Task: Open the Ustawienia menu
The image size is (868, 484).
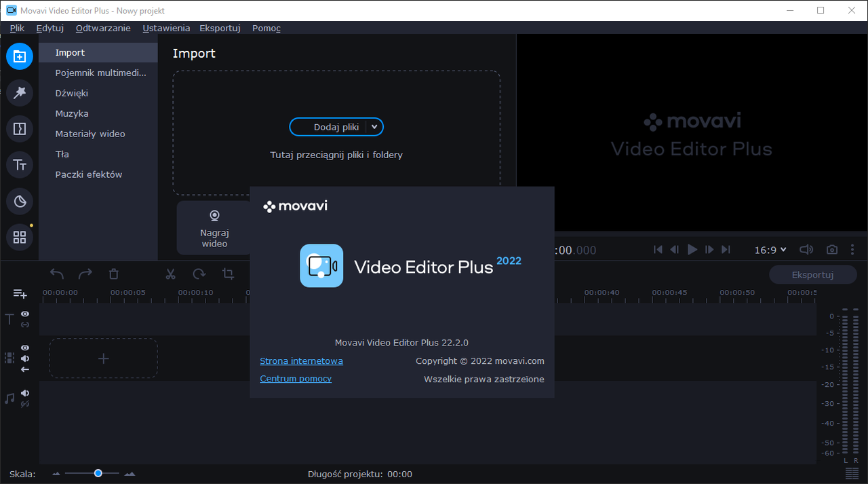Action: point(166,28)
